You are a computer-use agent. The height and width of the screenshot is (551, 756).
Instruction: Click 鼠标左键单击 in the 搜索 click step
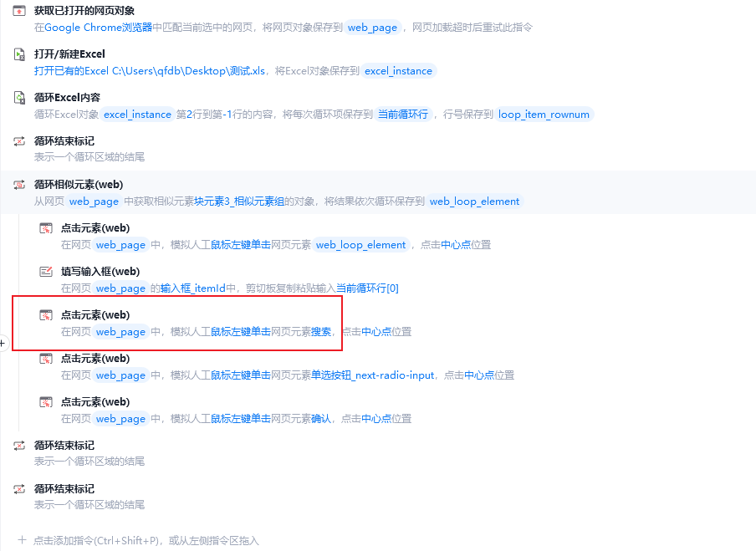[241, 332]
